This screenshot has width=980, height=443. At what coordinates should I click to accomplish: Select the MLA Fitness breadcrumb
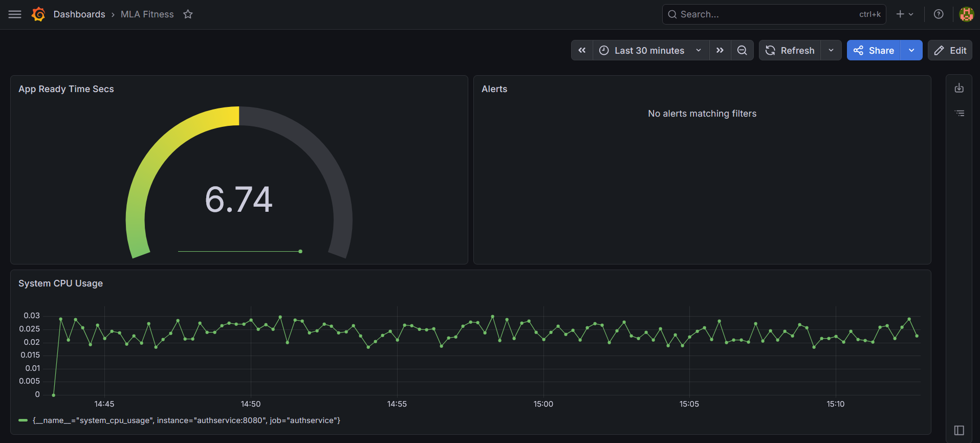tap(147, 14)
